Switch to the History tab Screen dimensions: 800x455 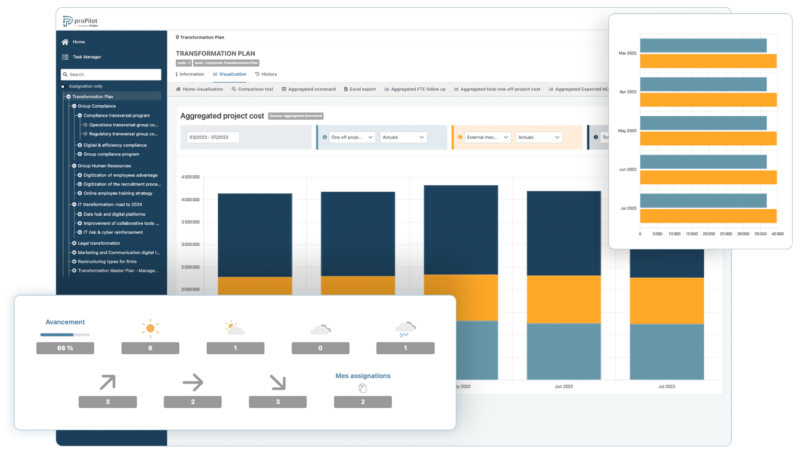click(x=266, y=74)
